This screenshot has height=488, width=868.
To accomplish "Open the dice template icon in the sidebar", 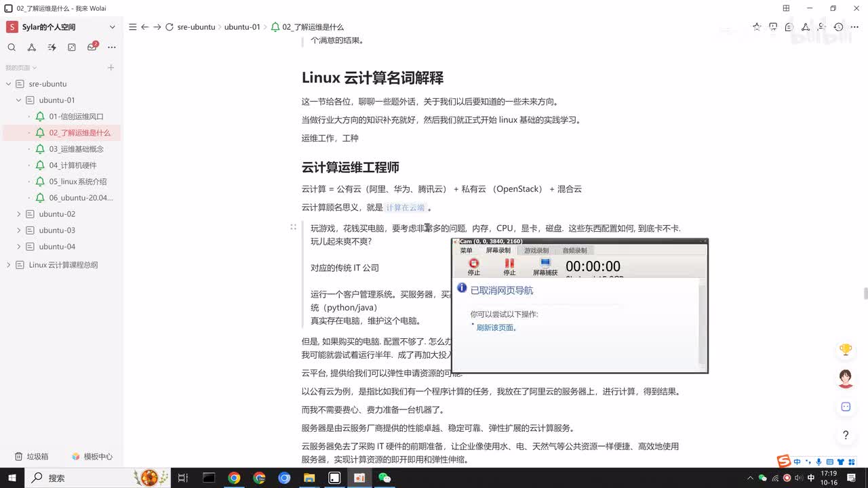I will pyautogui.click(x=72, y=47).
